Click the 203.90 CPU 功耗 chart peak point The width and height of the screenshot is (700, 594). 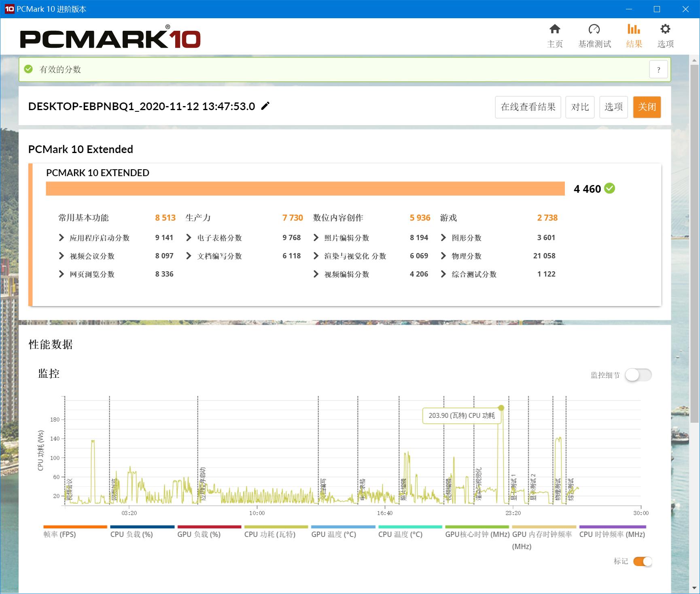[501, 408]
